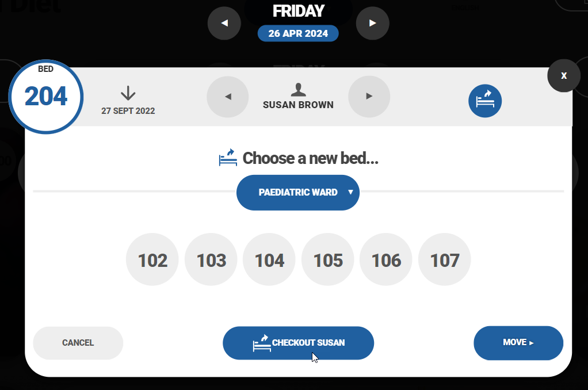The height and width of the screenshot is (390, 588).
Task: Click the 26 Apr 2024 date badge
Action: 298,33
